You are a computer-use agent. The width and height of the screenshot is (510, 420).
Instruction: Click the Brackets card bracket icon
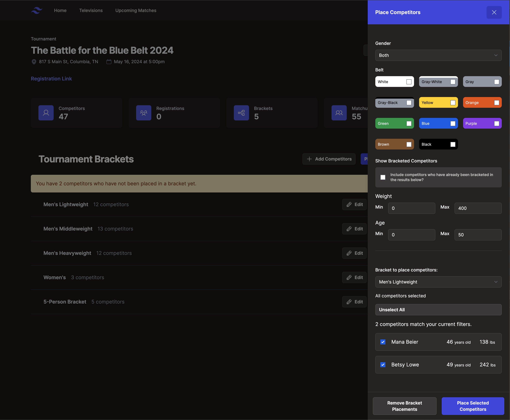click(241, 113)
